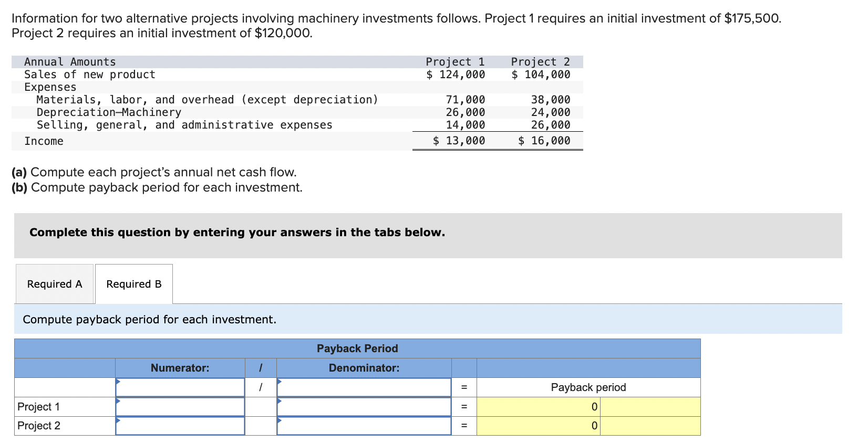This screenshot has width=868, height=443.
Task: Click Project 2 materials value 38,000
Action: [551, 100]
